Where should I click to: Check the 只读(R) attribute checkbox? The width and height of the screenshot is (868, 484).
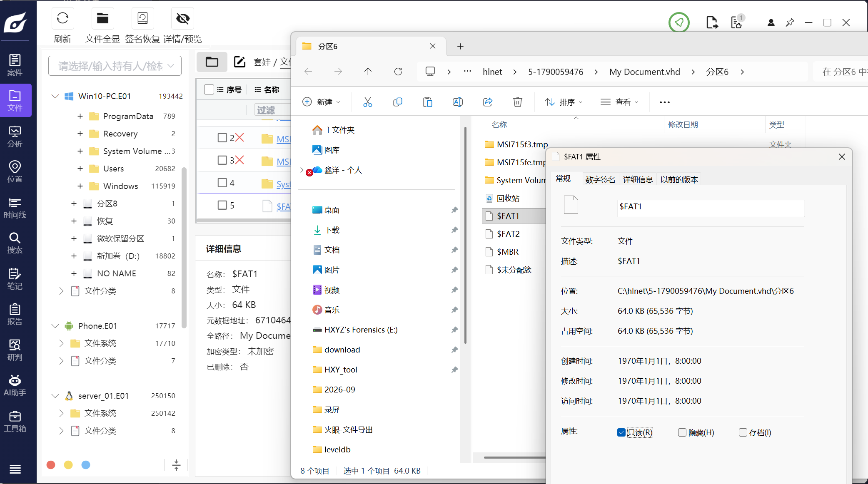pos(621,432)
